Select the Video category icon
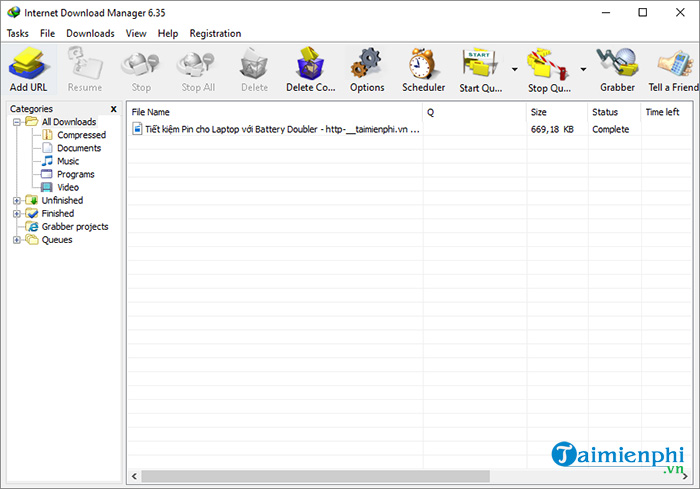The width and height of the screenshot is (700, 489). tap(47, 187)
